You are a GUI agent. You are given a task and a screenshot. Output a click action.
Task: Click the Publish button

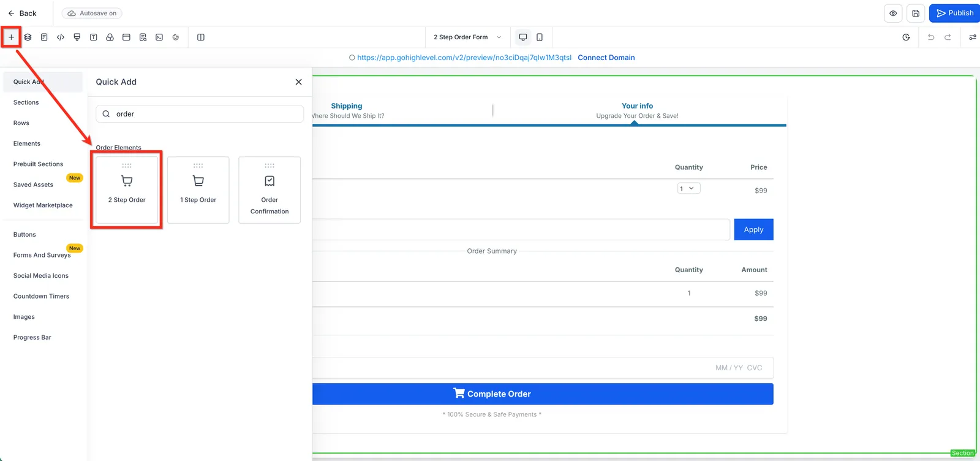955,13
